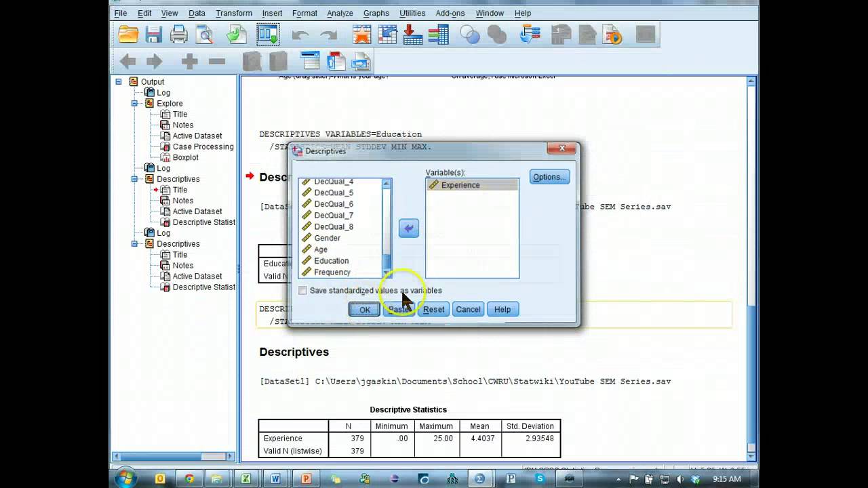Open the Analyze menu
The width and height of the screenshot is (868, 488).
point(340,13)
